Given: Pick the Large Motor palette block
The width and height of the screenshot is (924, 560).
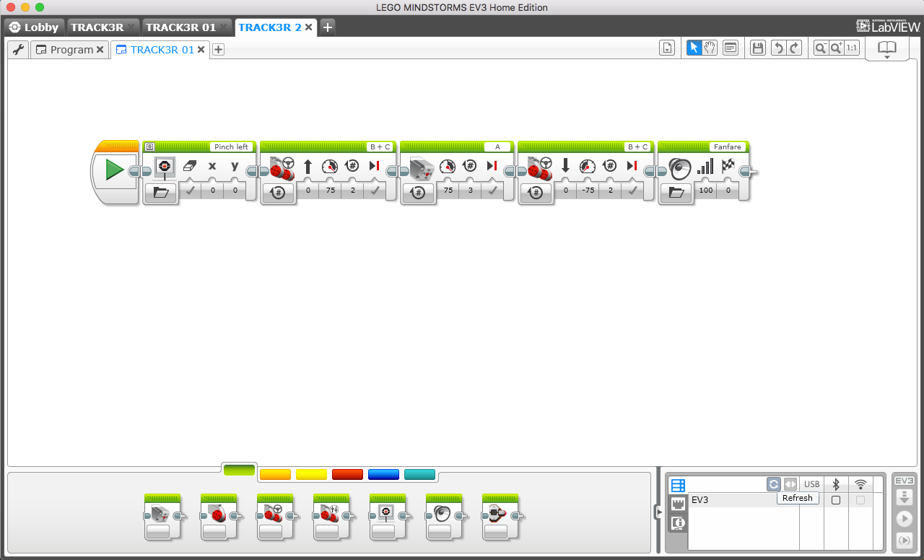Looking at the screenshot, I should tap(219, 517).
